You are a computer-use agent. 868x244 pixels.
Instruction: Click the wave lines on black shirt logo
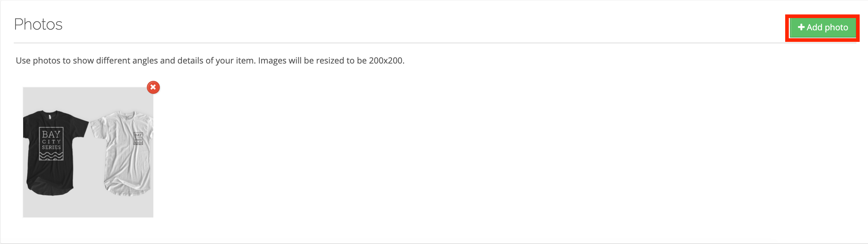pos(51,156)
